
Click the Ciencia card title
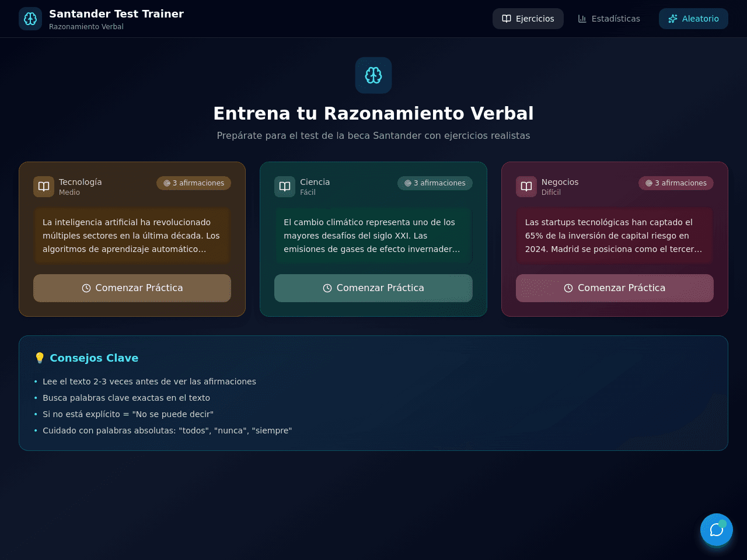(315, 182)
